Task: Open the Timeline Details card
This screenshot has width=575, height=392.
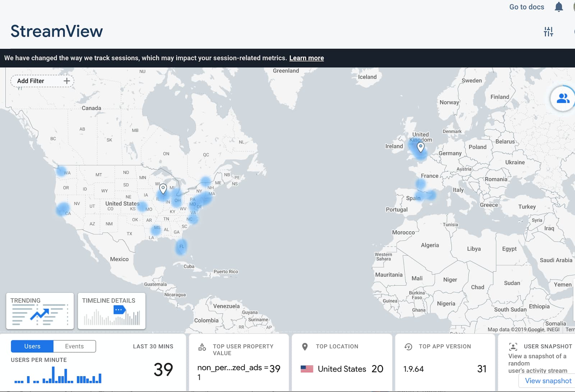Action: [x=112, y=311]
